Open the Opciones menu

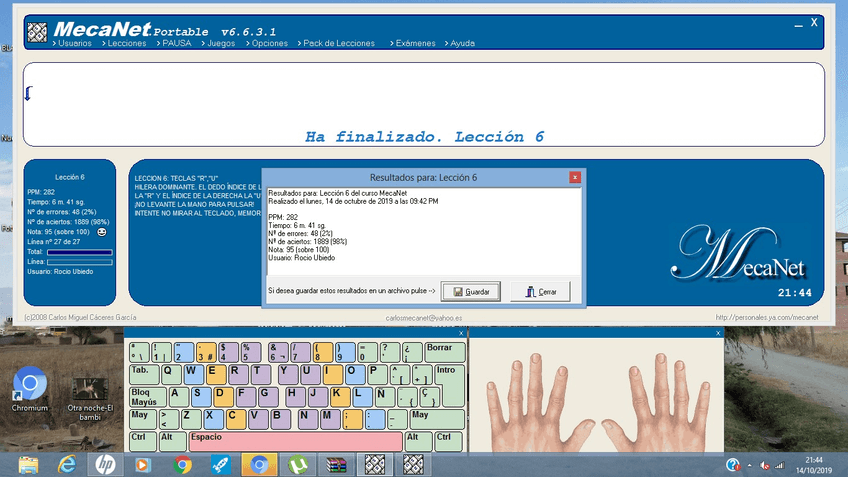click(x=269, y=43)
